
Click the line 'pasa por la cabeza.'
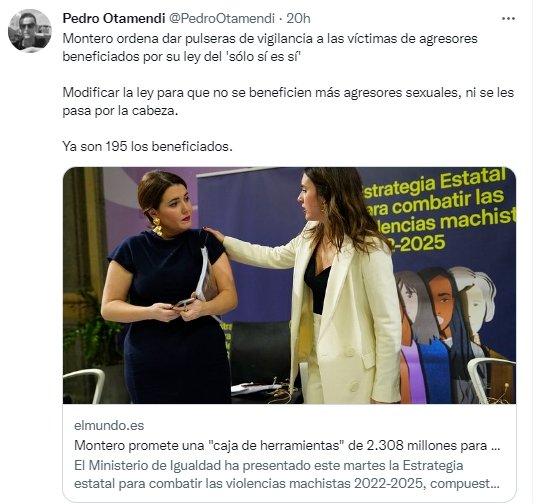120,111
